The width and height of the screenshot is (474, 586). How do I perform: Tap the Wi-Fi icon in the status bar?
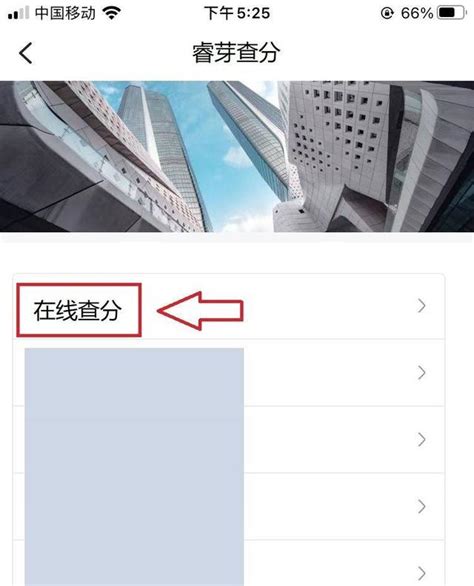pos(111,13)
